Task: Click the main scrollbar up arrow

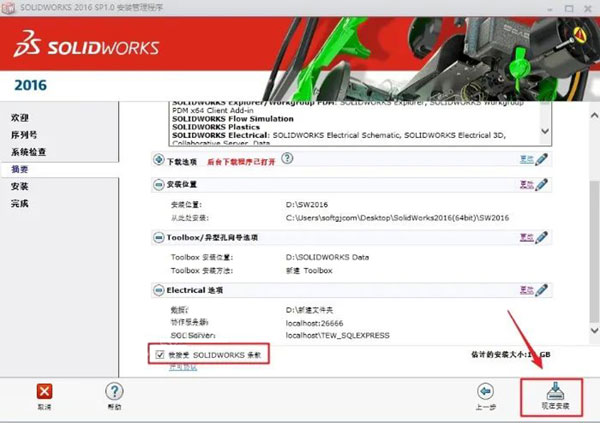Action: [594, 115]
